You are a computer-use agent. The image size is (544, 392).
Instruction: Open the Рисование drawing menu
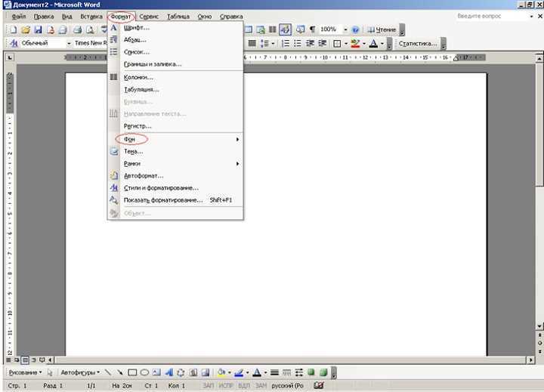coord(26,372)
